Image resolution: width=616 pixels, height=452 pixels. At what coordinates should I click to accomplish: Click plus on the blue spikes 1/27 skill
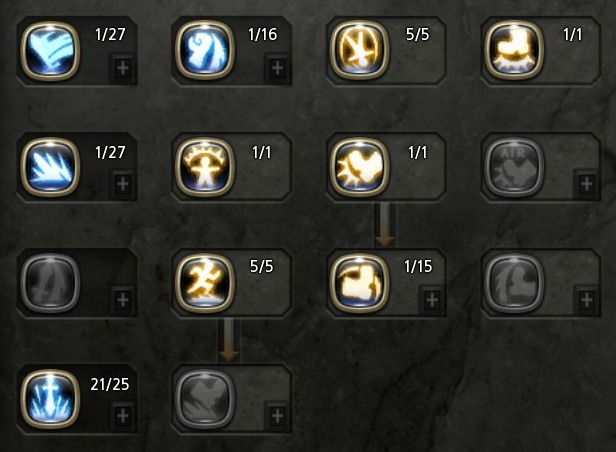(x=123, y=183)
